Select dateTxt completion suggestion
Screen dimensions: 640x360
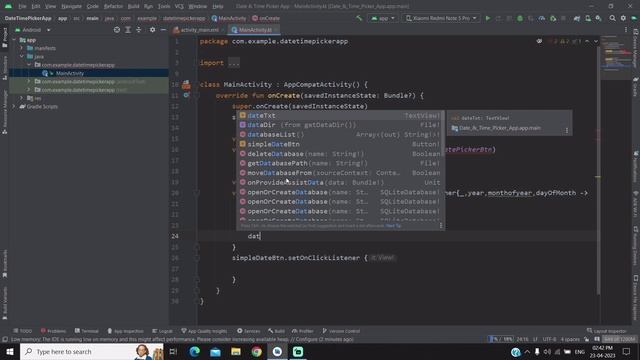341,116
